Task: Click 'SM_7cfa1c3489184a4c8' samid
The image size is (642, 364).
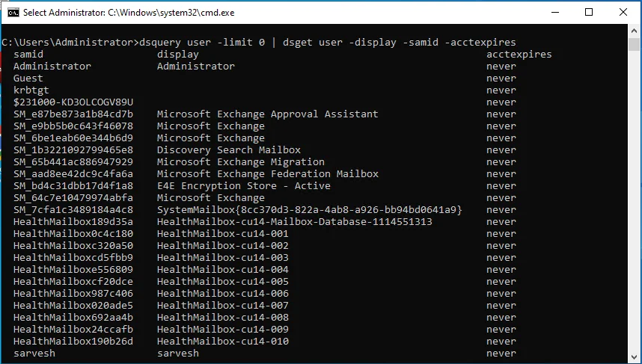Action: click(73, 209)
